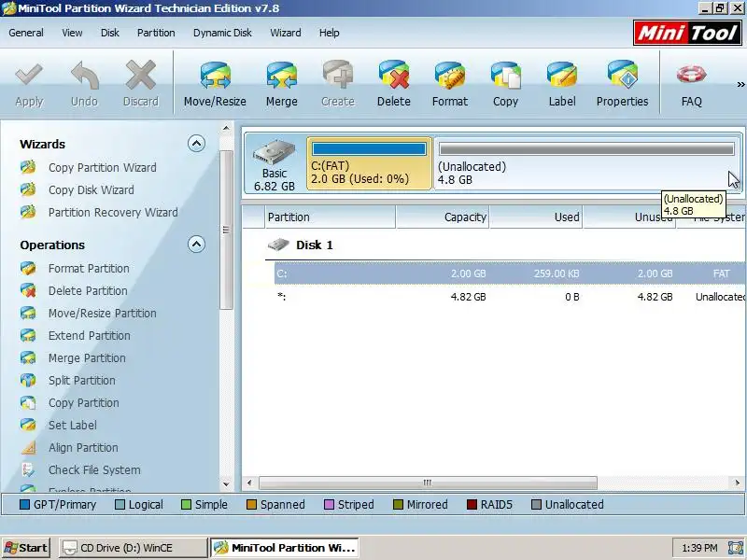This screenshot has height=560, width=747.
Task: Open the Help menu
Action: point(330,33)
